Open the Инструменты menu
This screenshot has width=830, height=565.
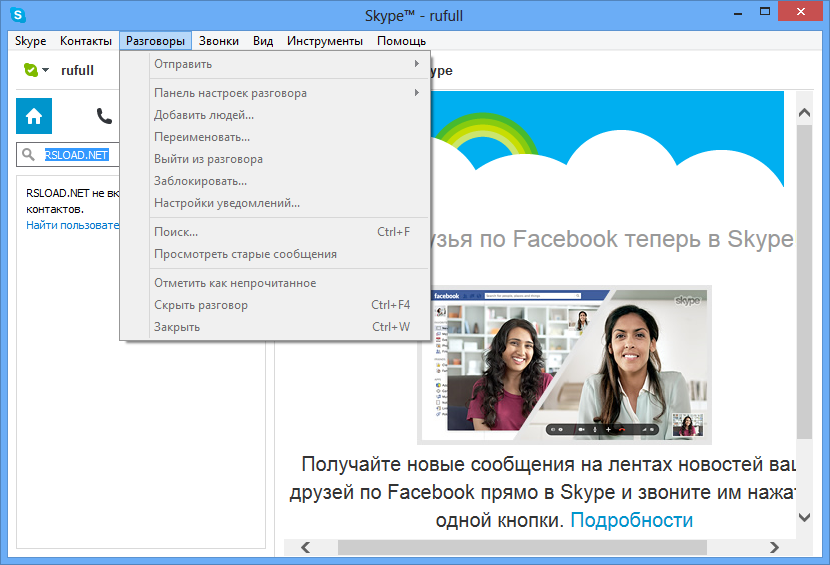(x=324, y=41)
